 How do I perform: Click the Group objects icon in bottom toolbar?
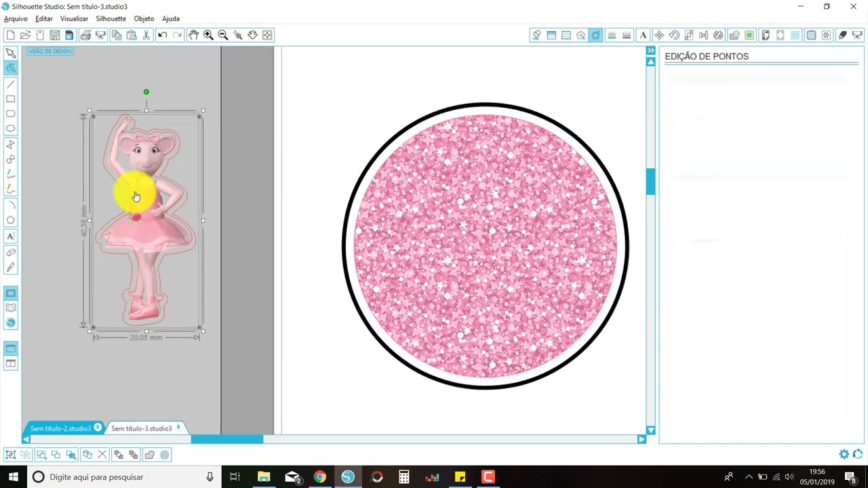(x=10, y=455)
